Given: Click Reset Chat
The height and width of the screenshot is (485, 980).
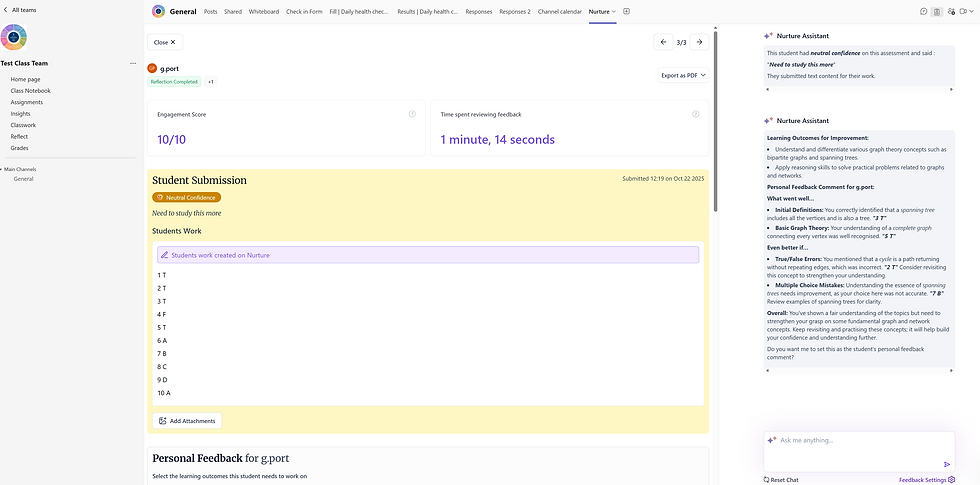Looking at the screenshot, I should click(781, 480).
